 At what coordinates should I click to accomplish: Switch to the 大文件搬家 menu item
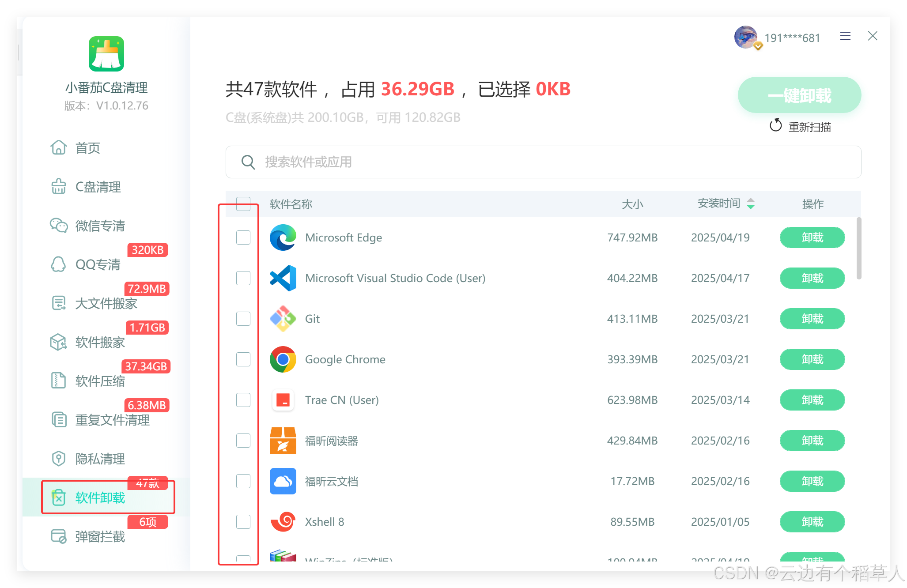[x=106, y=303]
